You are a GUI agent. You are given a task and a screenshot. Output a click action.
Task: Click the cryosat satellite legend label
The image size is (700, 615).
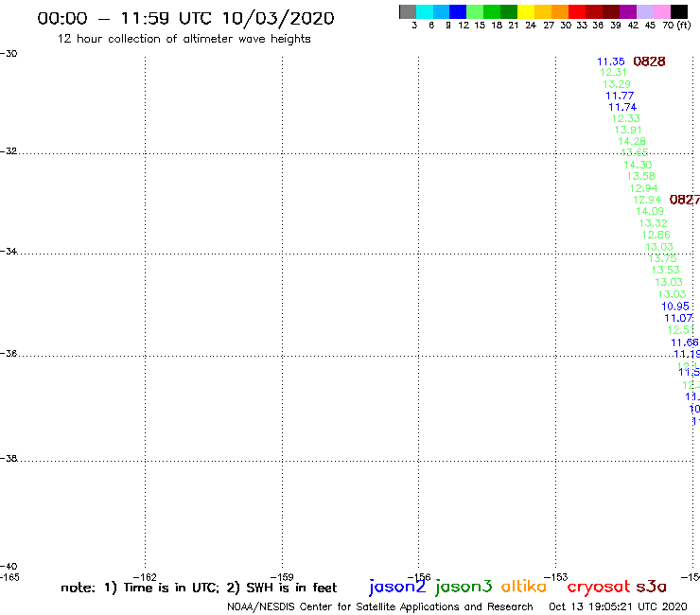599,588
